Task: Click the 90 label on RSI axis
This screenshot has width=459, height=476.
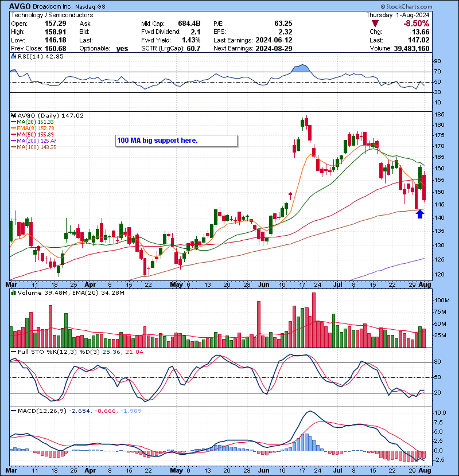Action: 437,61
